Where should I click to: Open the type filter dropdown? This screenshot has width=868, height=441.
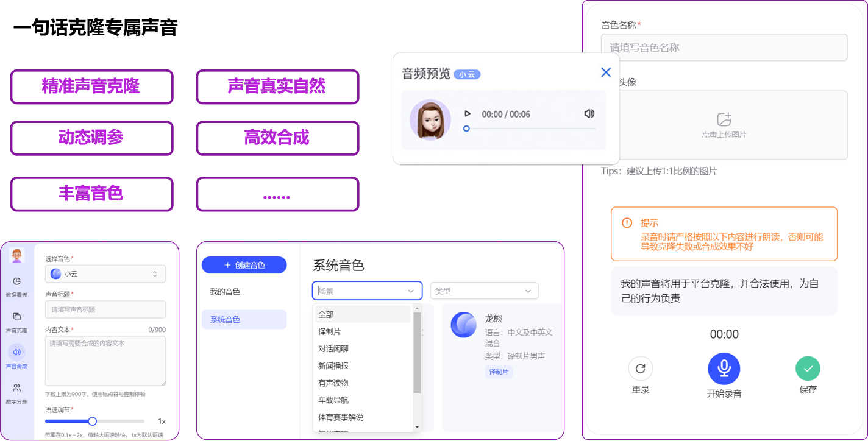pyautogui.click(x=484, y=291)
